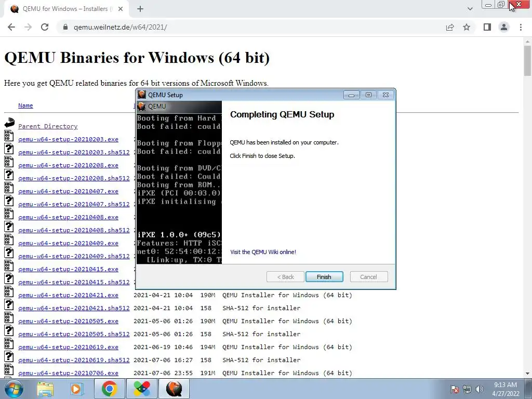Open qemu-w64-setup-20210505.sha512

click(74, 334)
